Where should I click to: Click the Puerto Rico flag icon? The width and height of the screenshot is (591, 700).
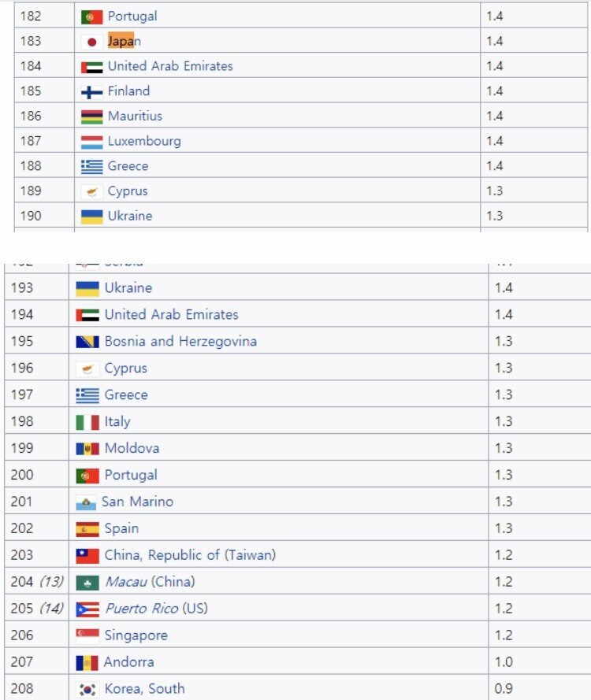tap(87, 609)
